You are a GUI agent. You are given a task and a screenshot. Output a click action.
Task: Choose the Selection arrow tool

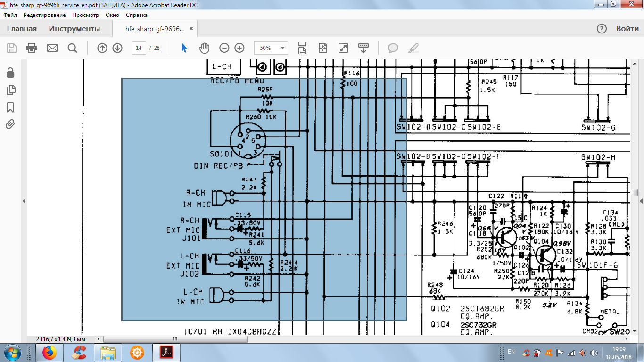coord(184,48)
